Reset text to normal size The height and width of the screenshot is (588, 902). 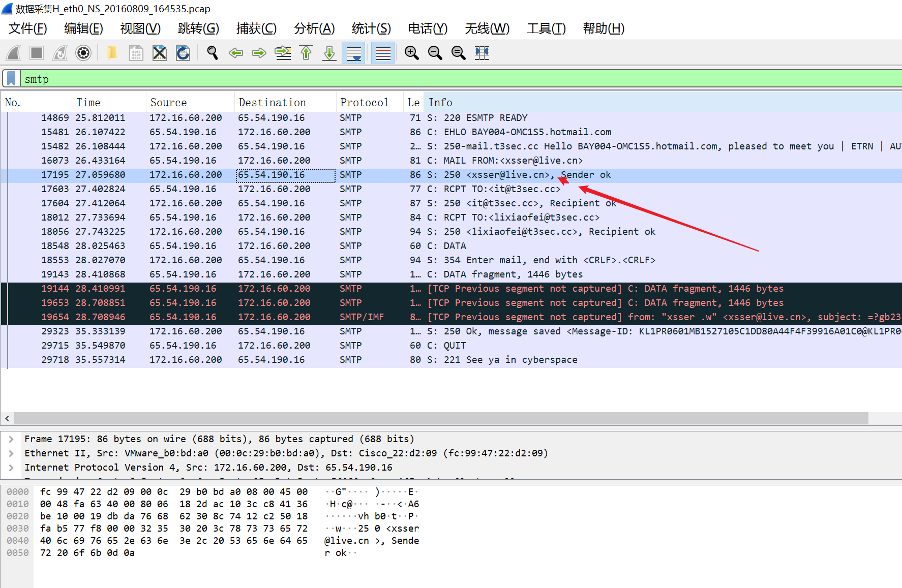(458, 53)
